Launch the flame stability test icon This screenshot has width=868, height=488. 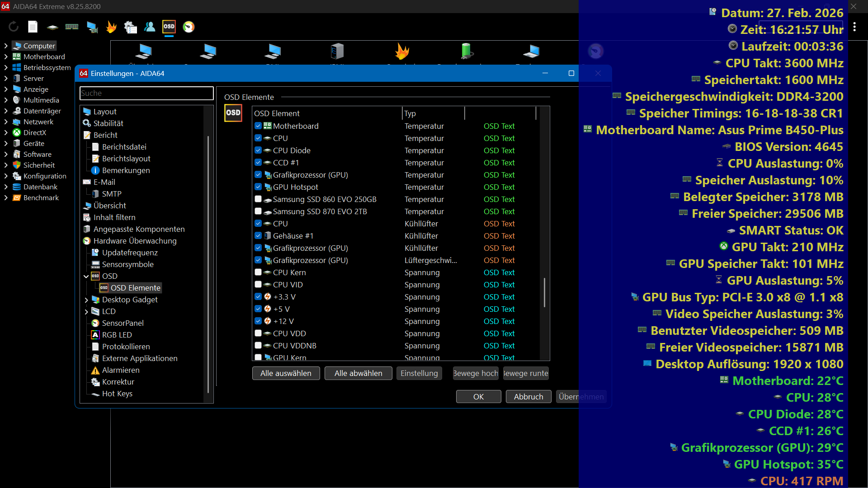tap(111, 27)
